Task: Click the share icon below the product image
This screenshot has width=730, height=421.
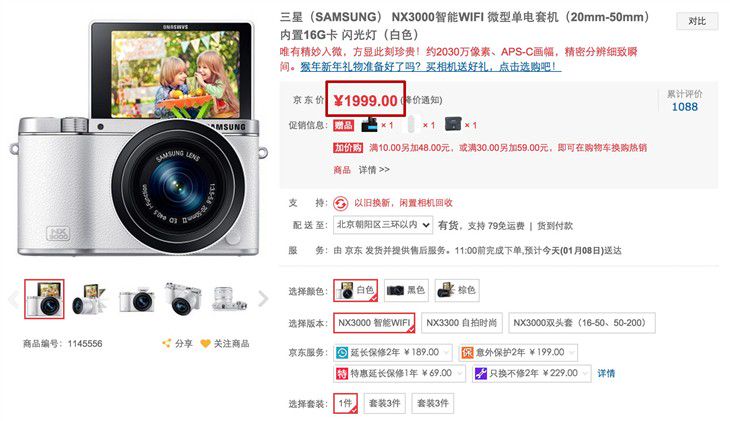Action: tap(166, 343)
